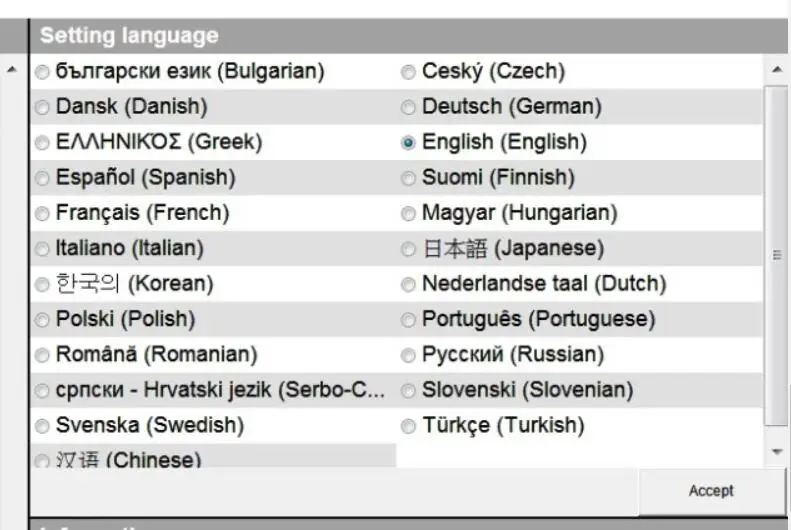Click the language list scroll down arrow
The height and width of the screenshot is (530, 791).
[777, 451]
